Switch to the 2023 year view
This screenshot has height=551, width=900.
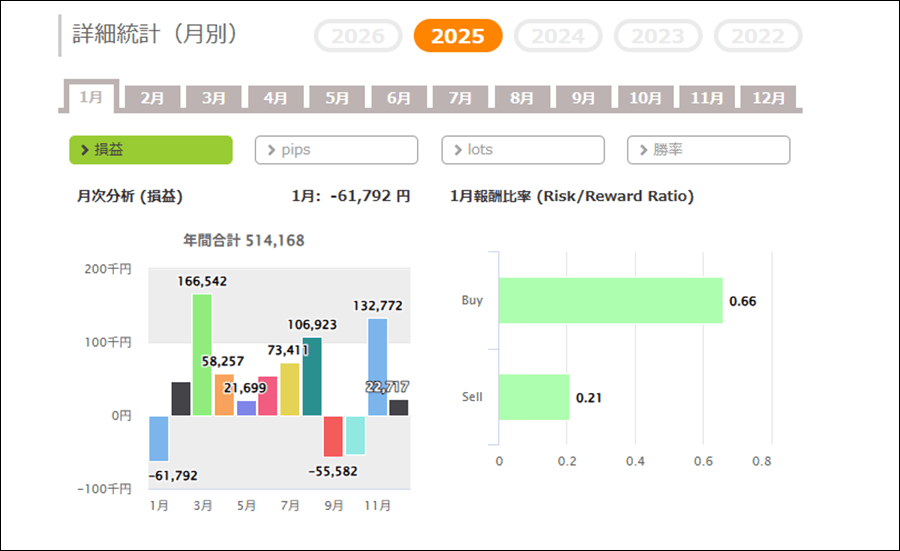[x=657, y=37]
